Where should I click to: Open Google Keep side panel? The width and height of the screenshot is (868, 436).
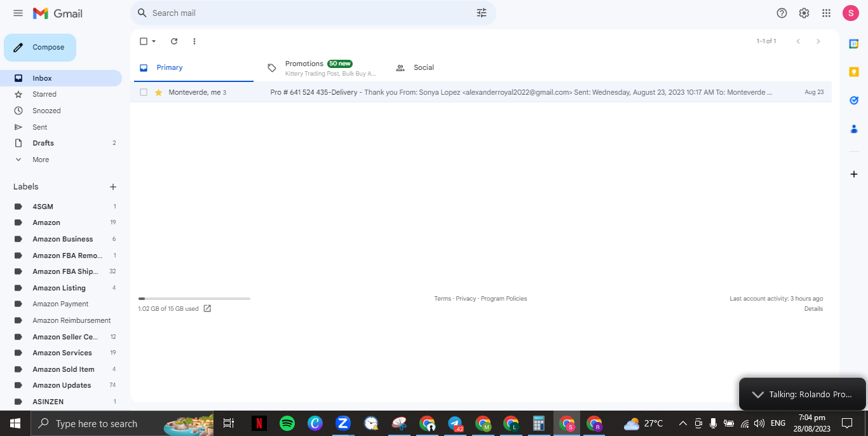click(x=854, y=72)
